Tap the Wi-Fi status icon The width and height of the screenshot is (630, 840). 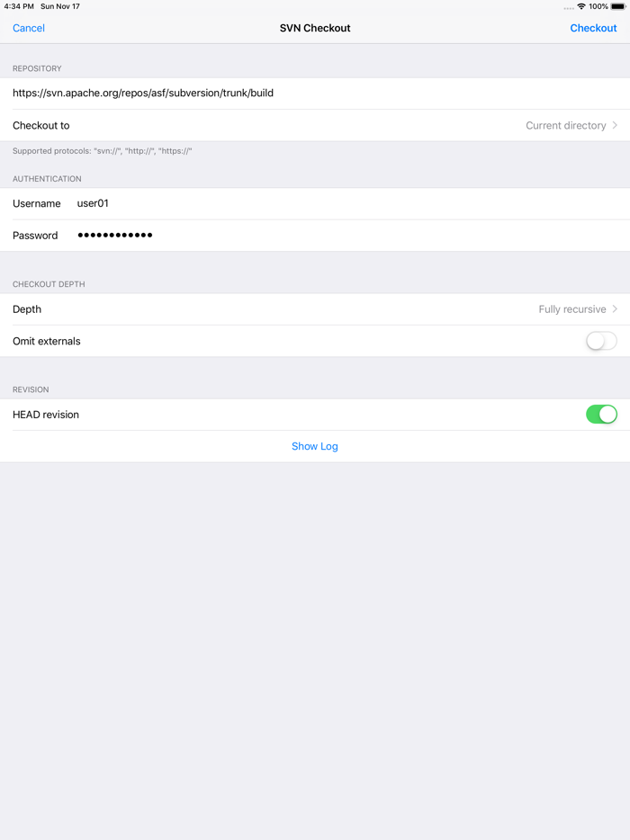(x=581, y=6)
